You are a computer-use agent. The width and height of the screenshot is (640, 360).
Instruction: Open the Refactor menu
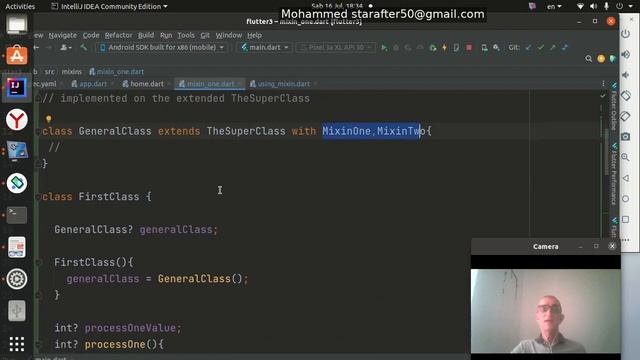(118, 35)
